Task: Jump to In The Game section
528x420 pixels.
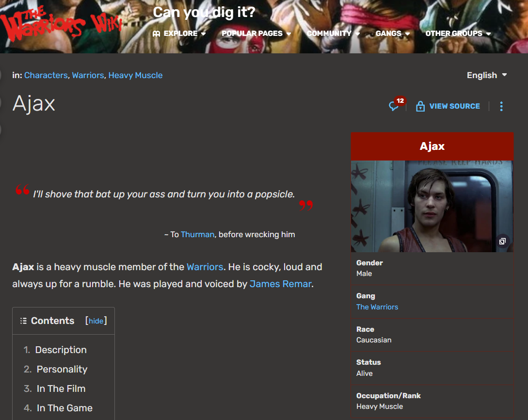Action: (x=64, y=408)
